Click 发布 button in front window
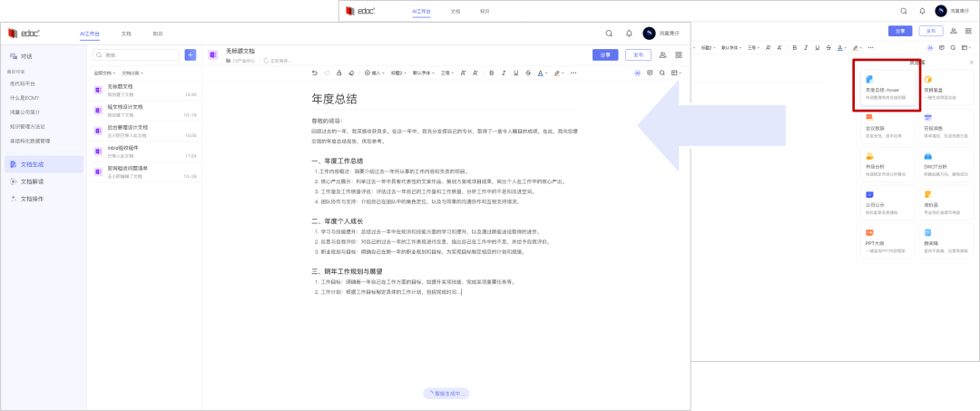 click(x=638, y=55)
